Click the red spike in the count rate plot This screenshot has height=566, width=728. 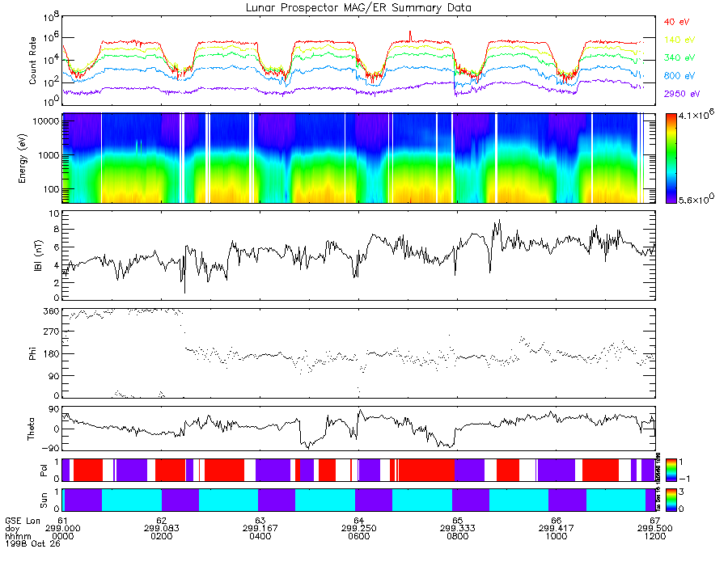(x=411, y=35)
